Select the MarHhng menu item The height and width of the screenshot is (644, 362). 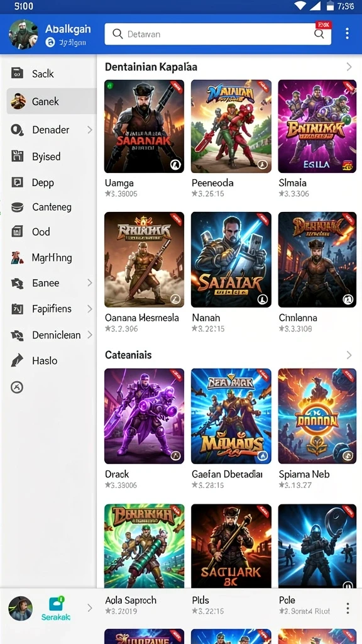coord(52,258)
